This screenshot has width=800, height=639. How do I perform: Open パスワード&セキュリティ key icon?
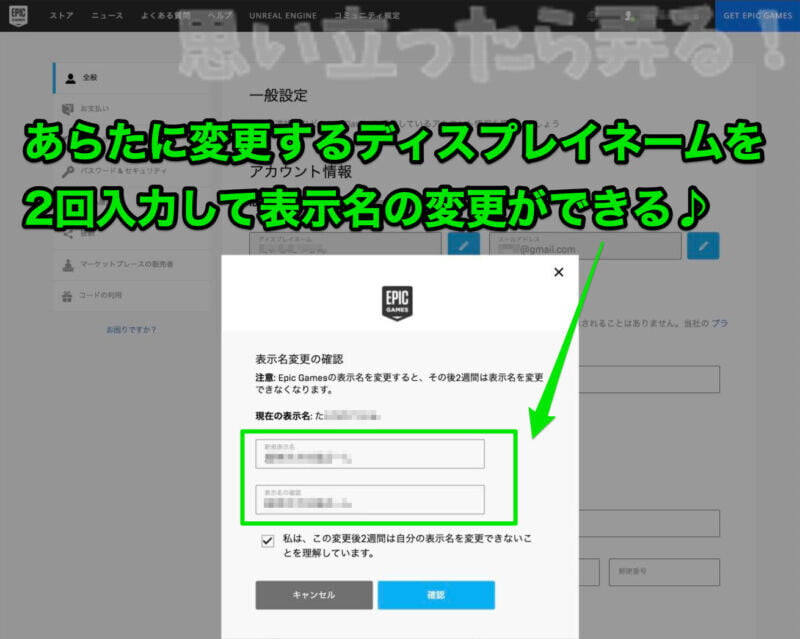pyautogui.click(x=68, y=171)
